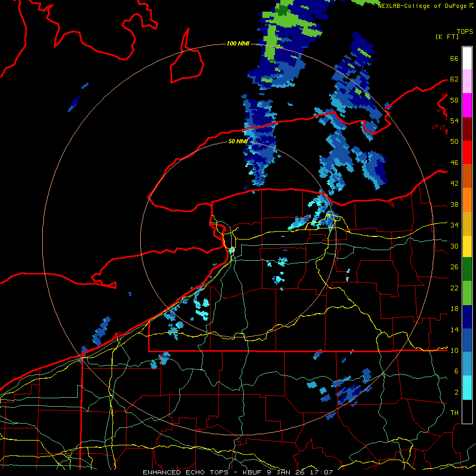
Task: Click the medium blue 10 kft legend swatch
Action: point(467,340)
